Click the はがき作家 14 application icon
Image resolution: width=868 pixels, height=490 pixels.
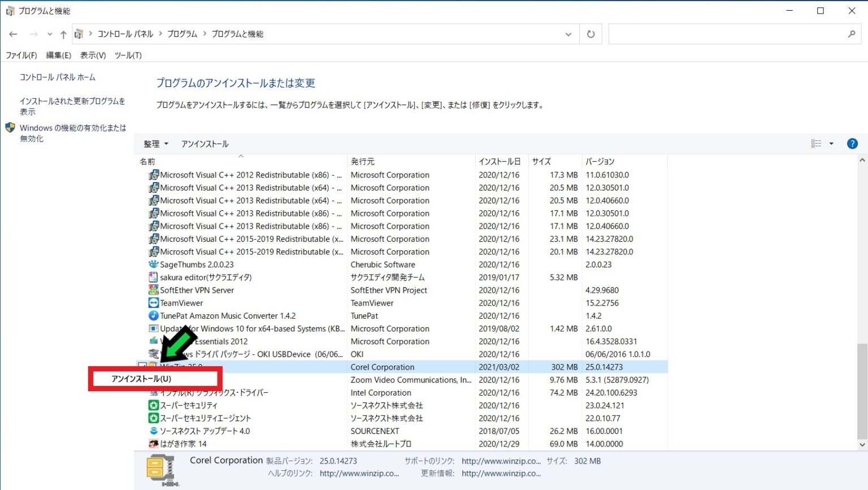[x=154, y=444]
